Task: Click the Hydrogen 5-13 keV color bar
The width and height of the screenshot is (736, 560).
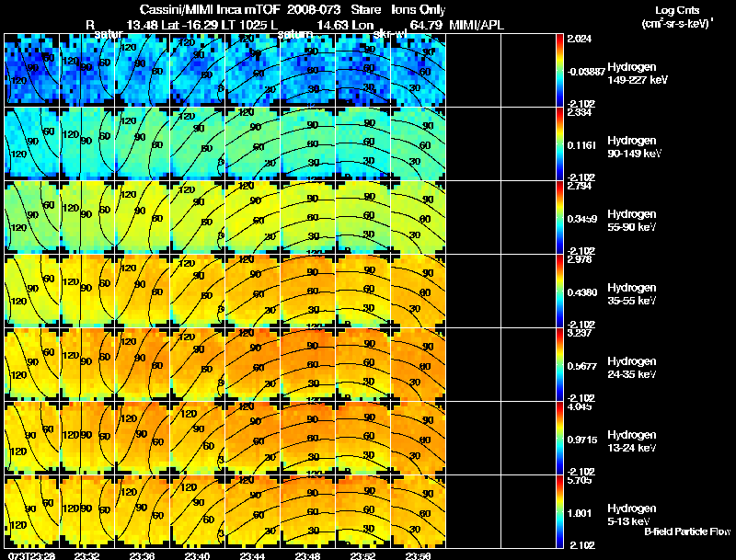Action: [x=559, y=511]
